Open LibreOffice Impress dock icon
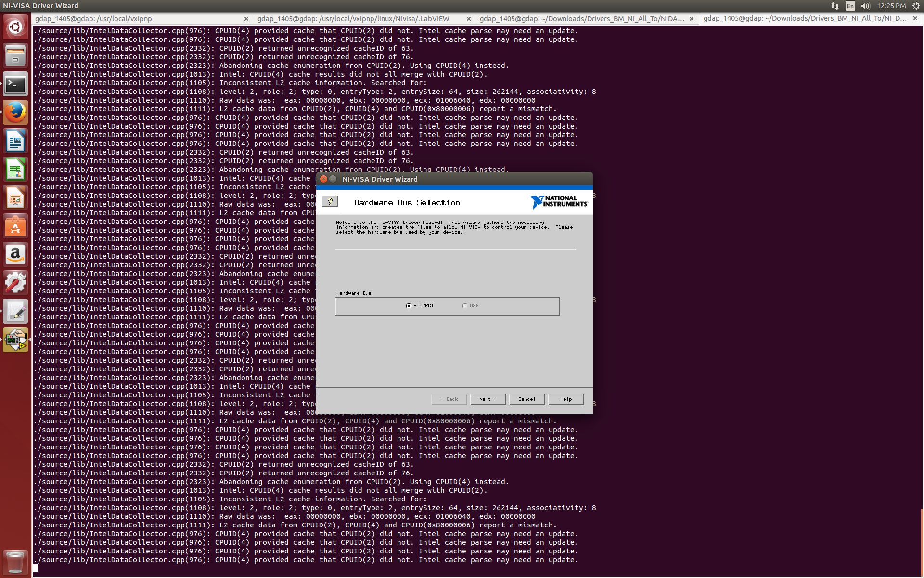 point(15,198)
